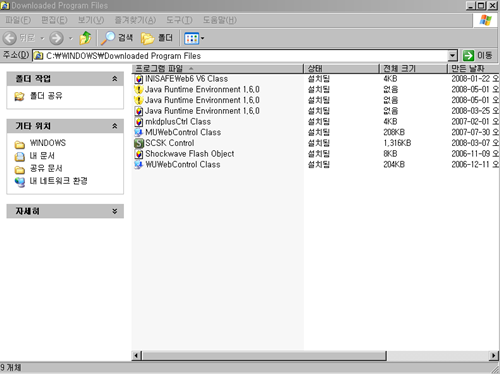Click the 204KB size value

click(394, 164)
